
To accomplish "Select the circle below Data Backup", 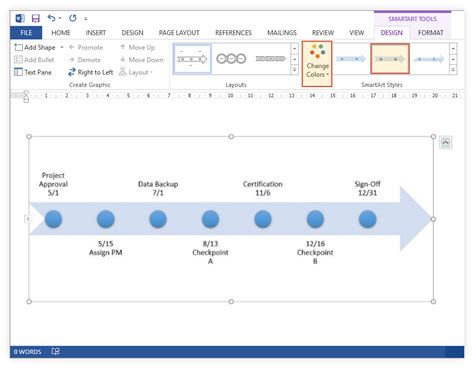I will (x=158, y=219).
